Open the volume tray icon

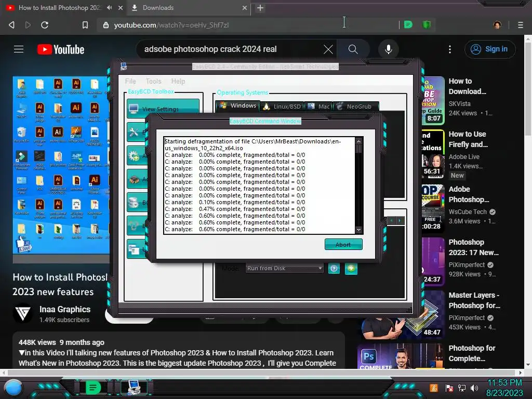[x=474, y=388]
